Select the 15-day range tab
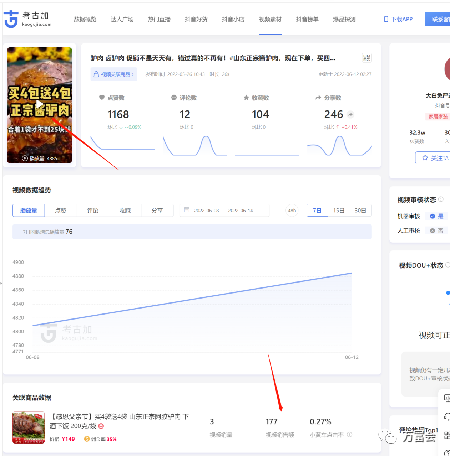This screenshot has height=457, width=450. [339, 210]
